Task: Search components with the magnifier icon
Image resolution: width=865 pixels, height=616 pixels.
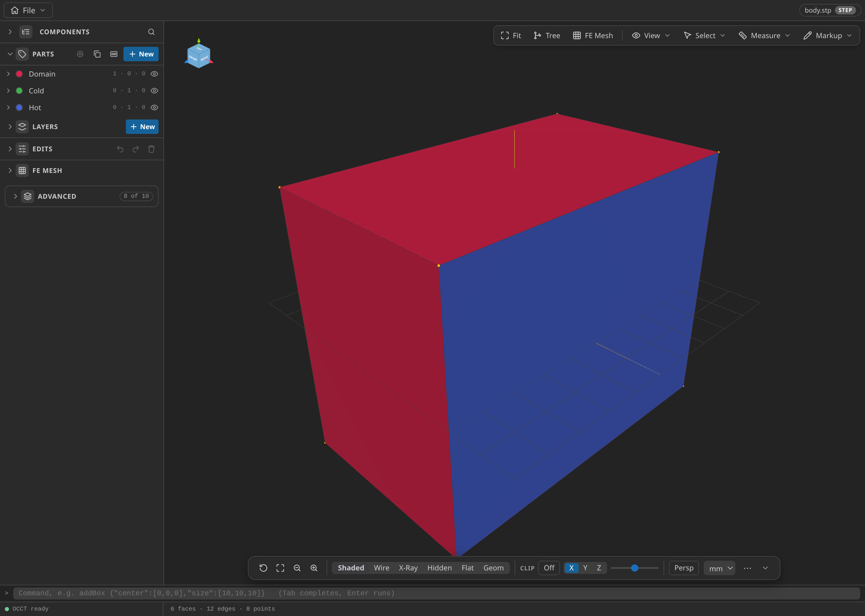Action: pyautogui.click(x=151, y=32)
